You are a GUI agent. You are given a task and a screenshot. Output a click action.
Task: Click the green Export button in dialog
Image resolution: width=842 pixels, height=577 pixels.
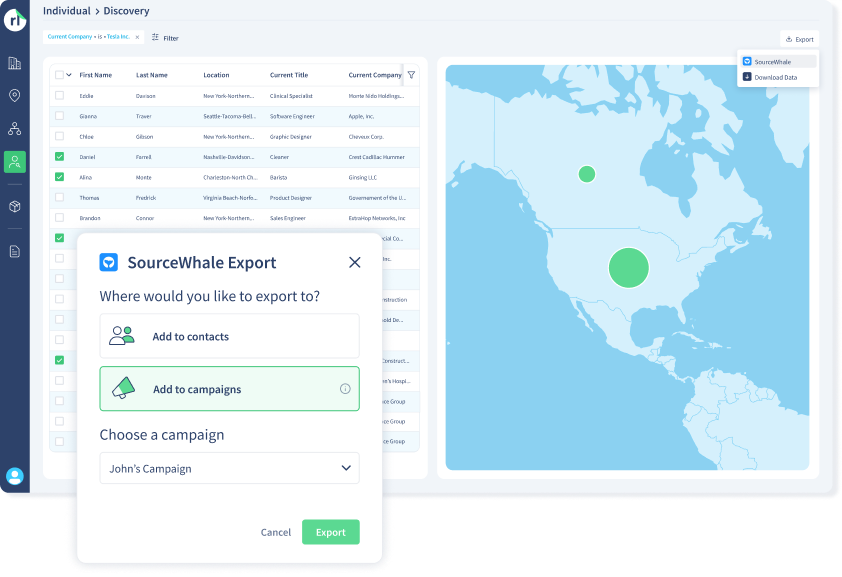331,532
